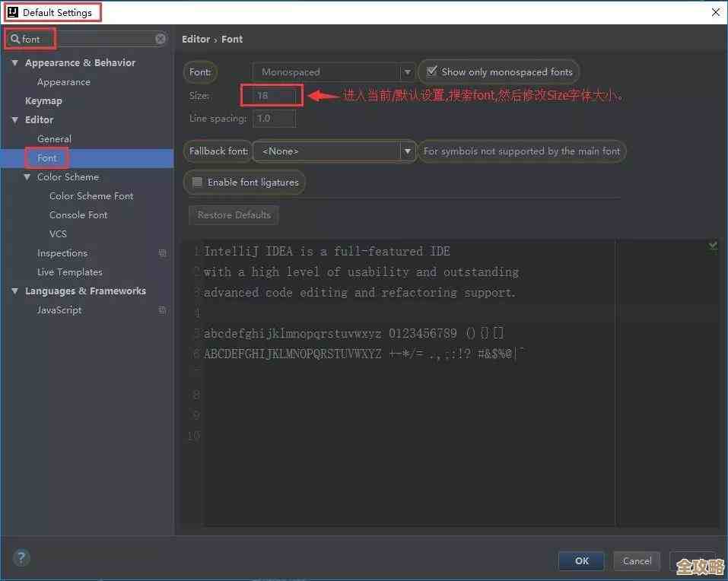The image size is (728, 581).
Task: Click the Restore Defaults button
Action: [x=234, y=215]
